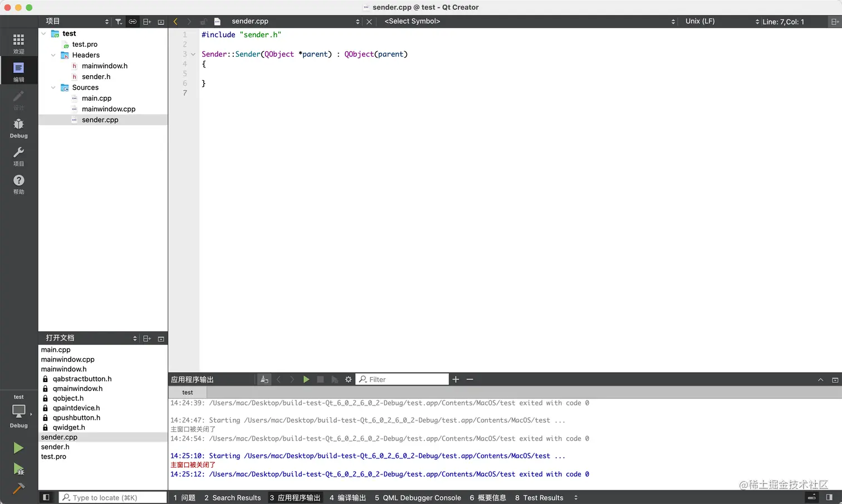This screenshot has width=842, height=504.
Task: Open main.cpp in Sources folder
Action: coord(96,99)
